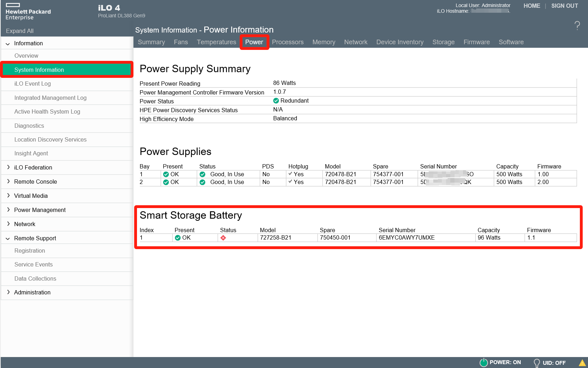Go to HOME link in header
Screen dimensions: 588x368
click(x=532, y=6)
